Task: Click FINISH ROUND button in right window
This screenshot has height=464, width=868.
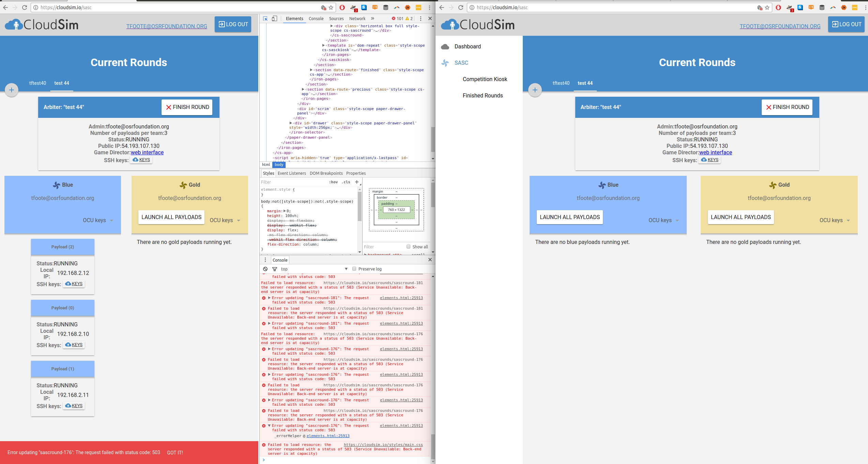Action: tap(787, 107)
